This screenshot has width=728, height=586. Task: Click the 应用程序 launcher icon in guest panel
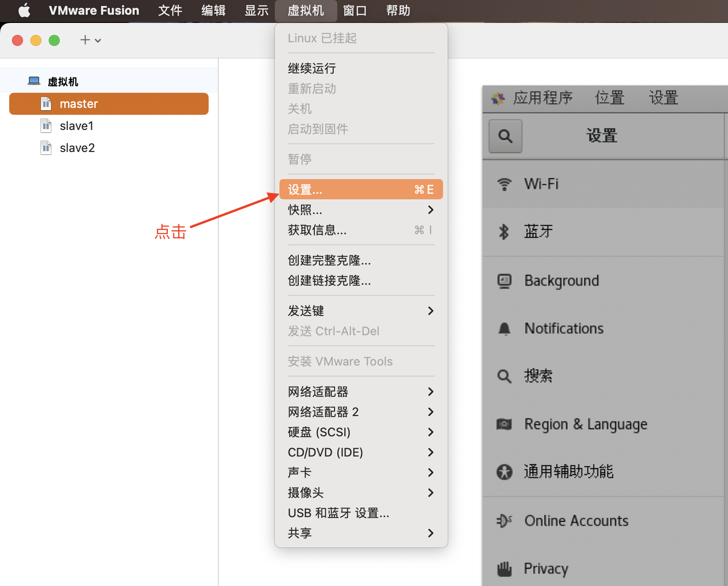(498, 98)
